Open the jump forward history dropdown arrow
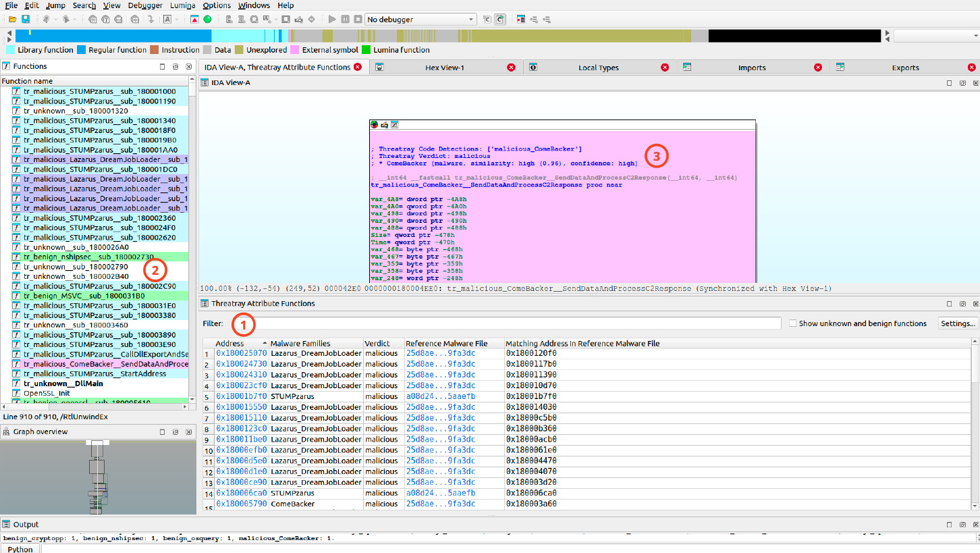 [x=75, y=20]
